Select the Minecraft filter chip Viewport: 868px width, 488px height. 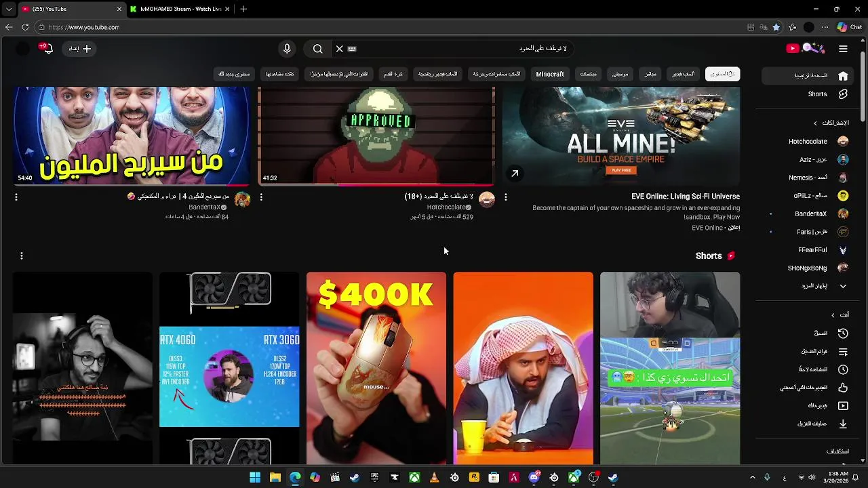(x=550, y=74)
